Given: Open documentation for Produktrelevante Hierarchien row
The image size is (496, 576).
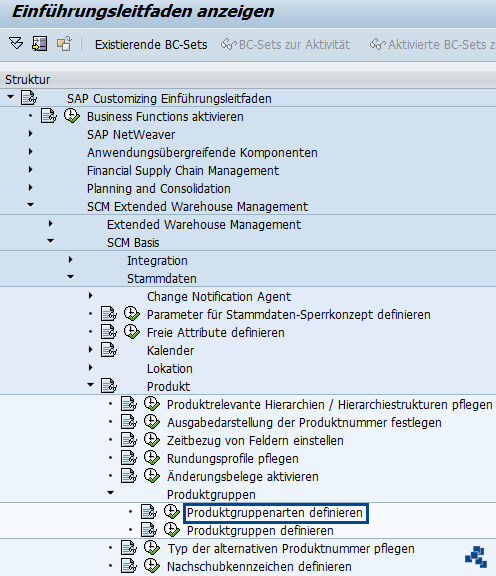Looking at the screenshot, I should click(129, 404).
